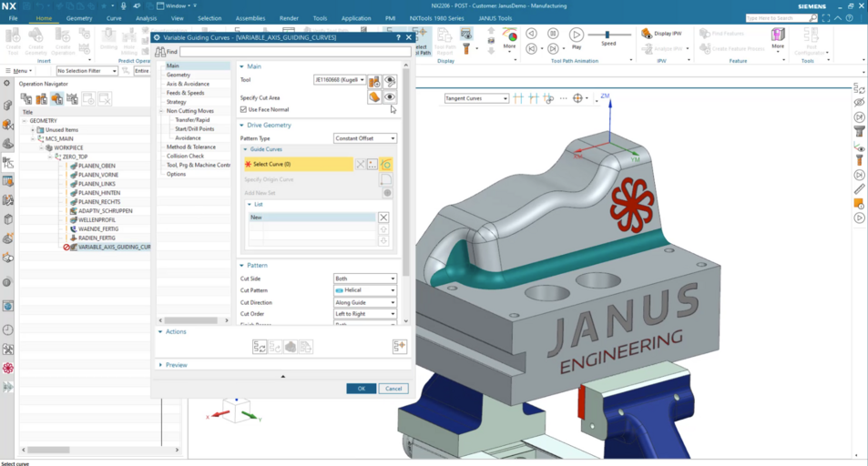Open the Pattern Type Constant Offset dropdown
The image size is (868, 466).
tap(365, 138)
